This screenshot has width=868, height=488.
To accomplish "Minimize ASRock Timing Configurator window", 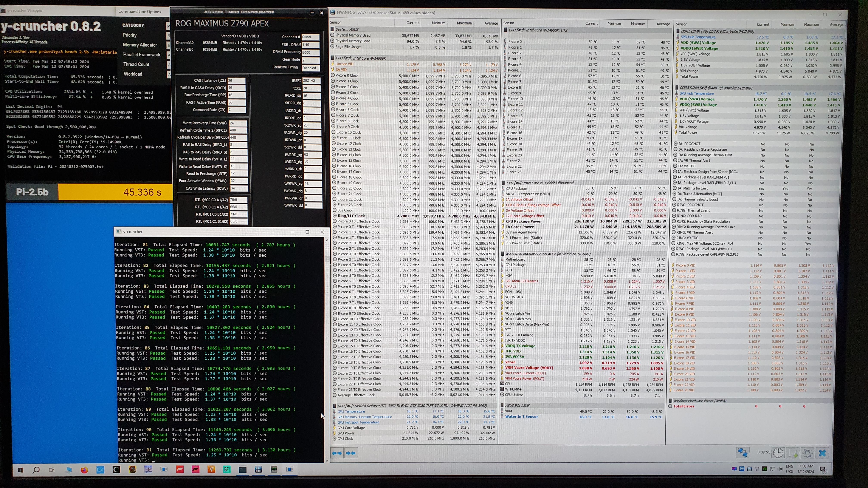I will click(x=312, y=13).
